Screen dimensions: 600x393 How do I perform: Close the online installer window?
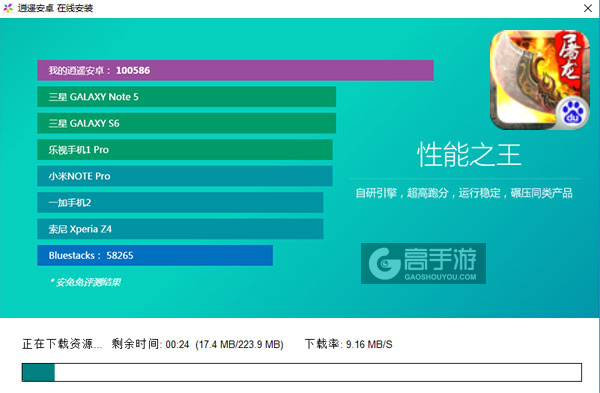(588, 8)
